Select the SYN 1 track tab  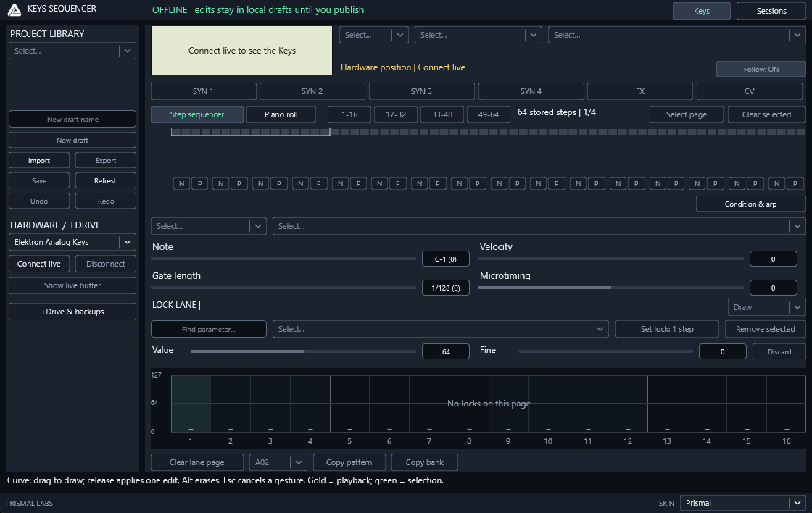[204, 91]
